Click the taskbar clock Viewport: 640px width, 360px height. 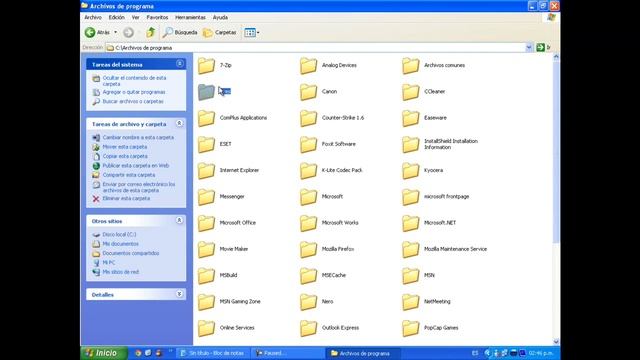[x=541, y=353]
